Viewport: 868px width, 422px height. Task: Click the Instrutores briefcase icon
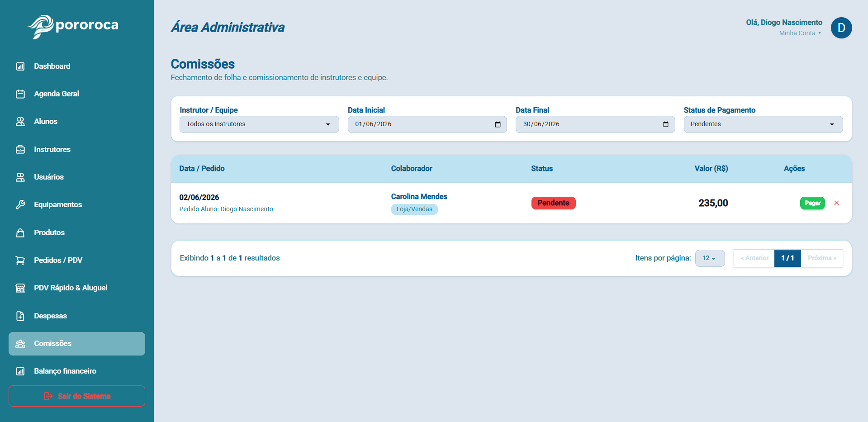[x=20, y=149]
